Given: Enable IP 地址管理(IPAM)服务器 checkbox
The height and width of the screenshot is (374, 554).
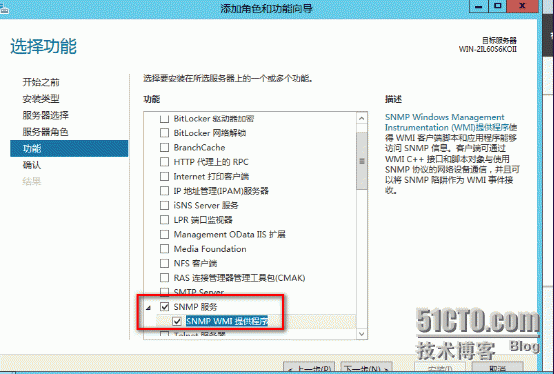Looking at the screenshot, I should click(164, 191).
